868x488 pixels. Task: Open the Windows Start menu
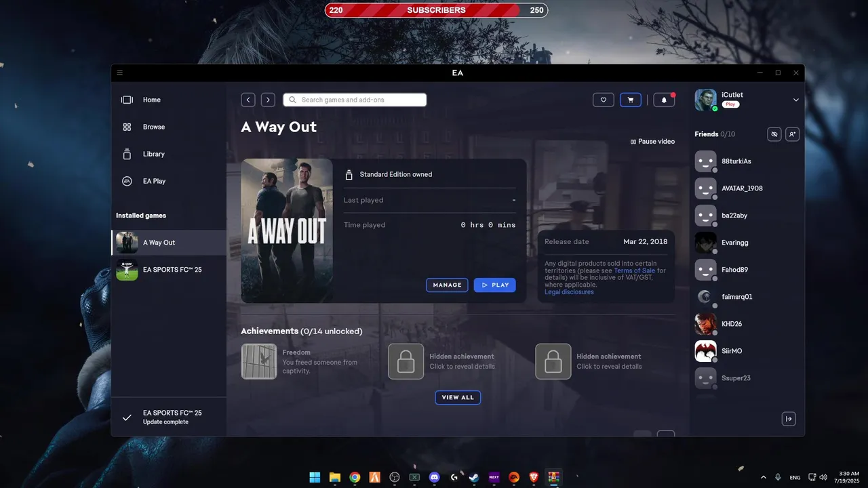coord(315,477)
